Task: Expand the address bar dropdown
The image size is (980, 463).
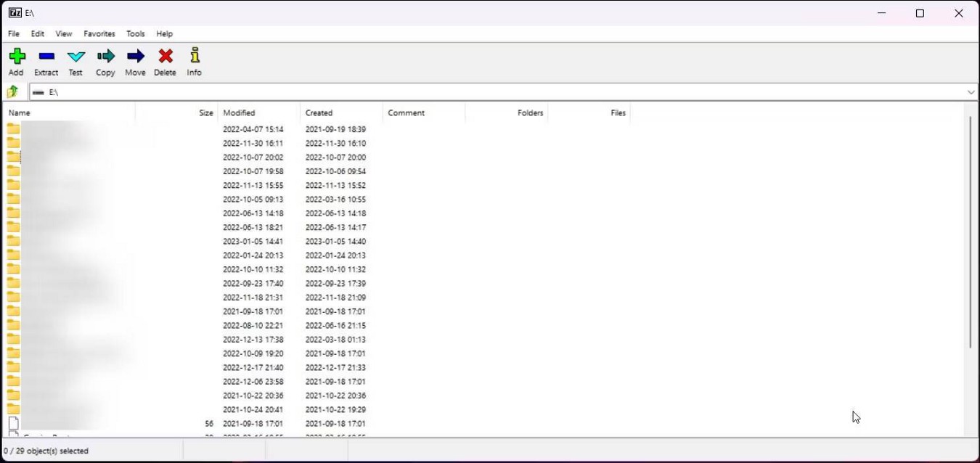Action: (x=971, y=92)
